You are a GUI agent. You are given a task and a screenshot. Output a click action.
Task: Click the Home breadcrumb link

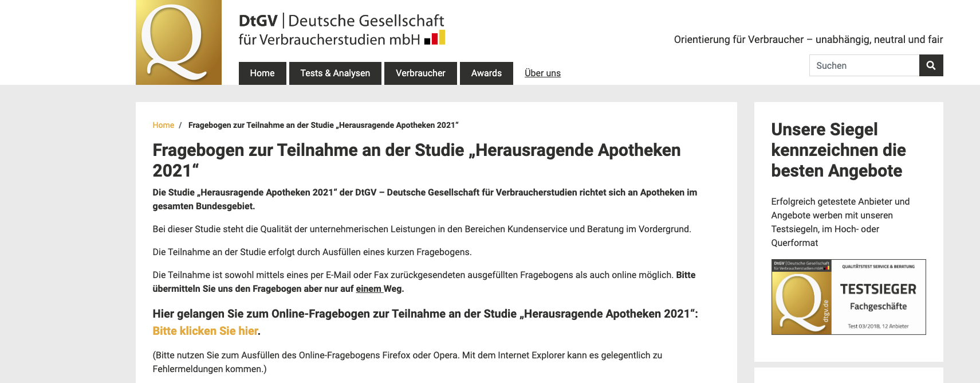coord(163,125)
